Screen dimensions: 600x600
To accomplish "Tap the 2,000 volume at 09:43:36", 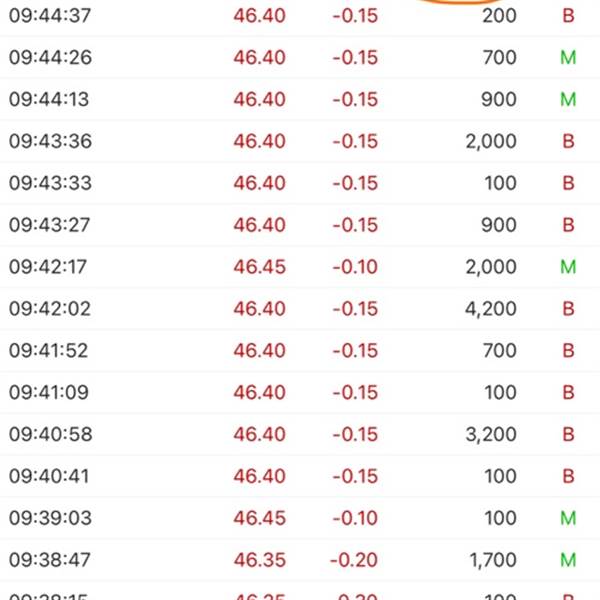I will [x=491, y=142].
